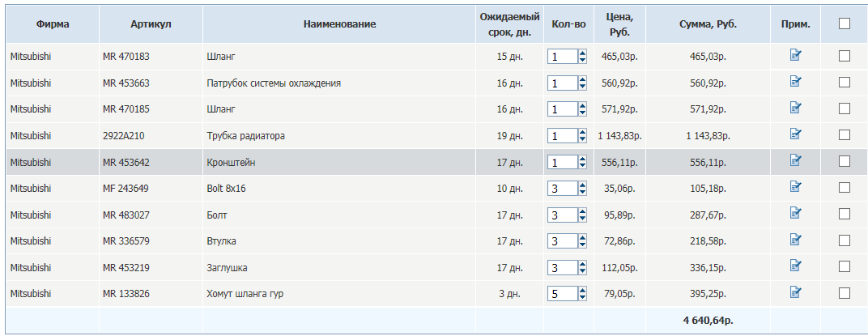Open note for Заглушка MR 453219
This screenshot has height=336, width=868.
[x=795, y=266]
